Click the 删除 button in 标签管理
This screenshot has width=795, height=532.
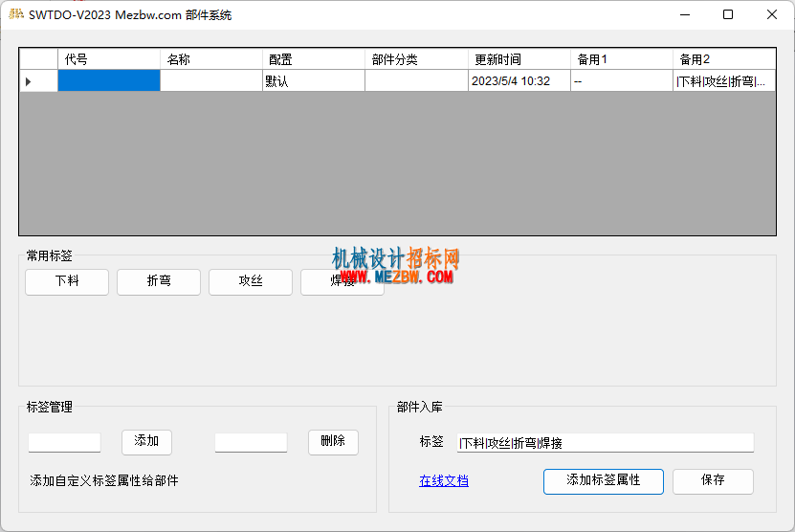[333, 442]
